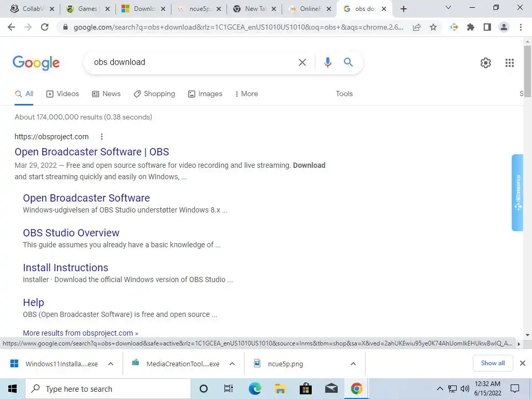Viewport: 532px width, 399px height.
Task: Expand options for ncue5p.png download
Action: (x=353, y=364)
